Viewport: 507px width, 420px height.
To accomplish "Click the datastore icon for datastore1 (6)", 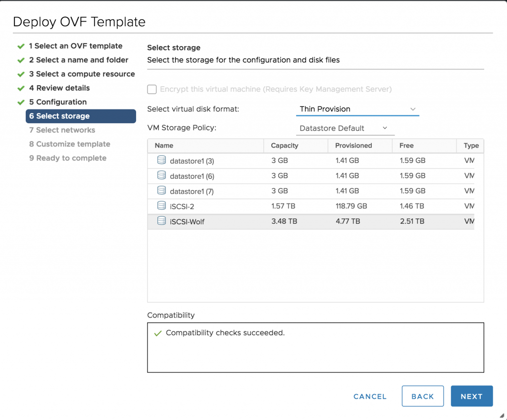I will (x=162, y=175).
